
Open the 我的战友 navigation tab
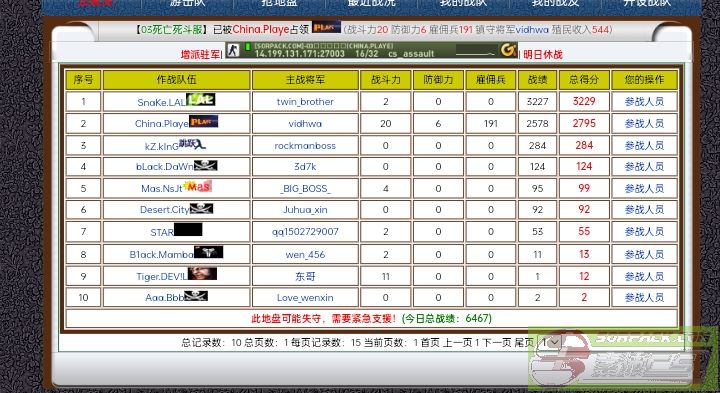(x=555, y=3)
